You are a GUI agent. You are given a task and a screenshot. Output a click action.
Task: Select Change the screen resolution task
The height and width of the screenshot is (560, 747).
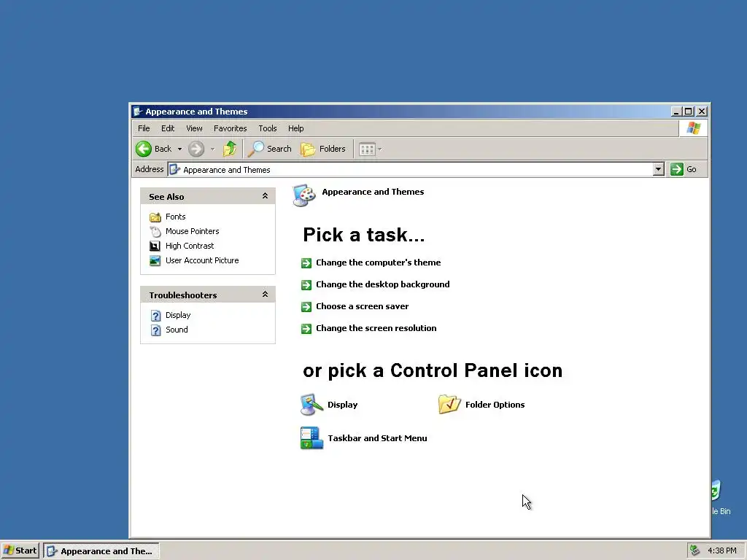(376, 328)
